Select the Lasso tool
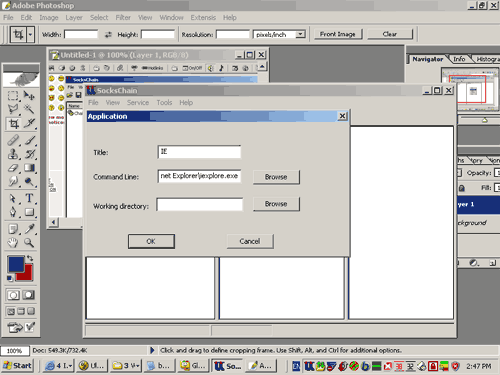The image size is (500, 375). coord(13,109)
